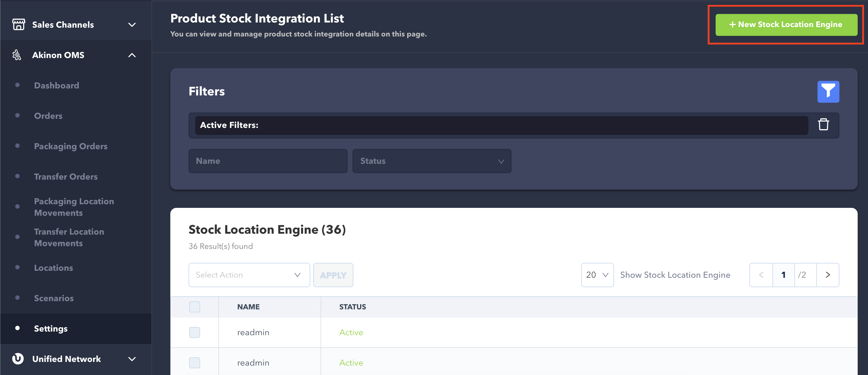Expand the Unified Network menu chevron
Image resolution: width=868 pixels, height=375 pixels.
(x=132, y=359)
